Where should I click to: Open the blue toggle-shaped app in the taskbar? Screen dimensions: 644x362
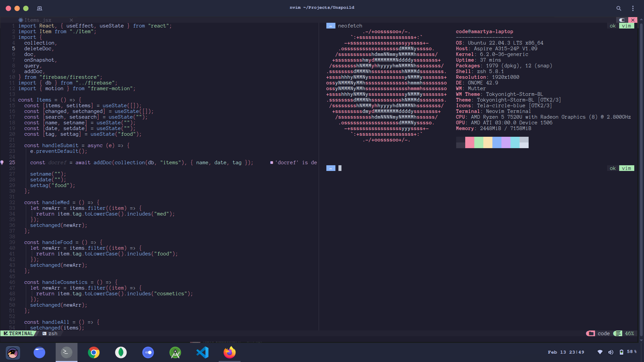coord(148,352)
